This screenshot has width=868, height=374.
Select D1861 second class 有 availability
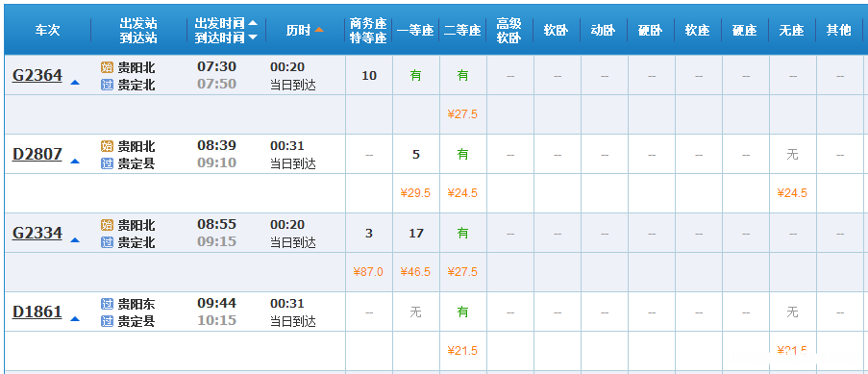point(462,312)
